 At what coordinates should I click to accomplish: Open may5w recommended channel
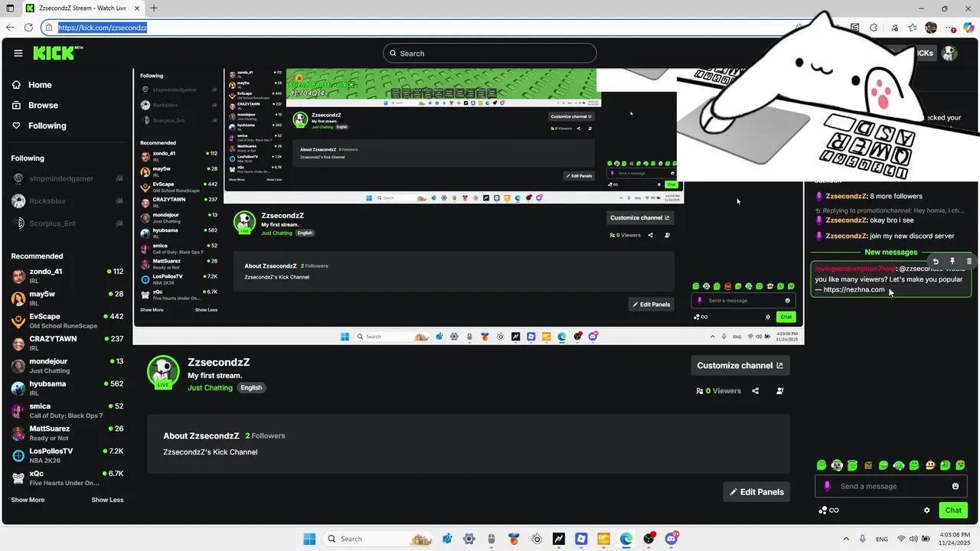tap(67, 298)
